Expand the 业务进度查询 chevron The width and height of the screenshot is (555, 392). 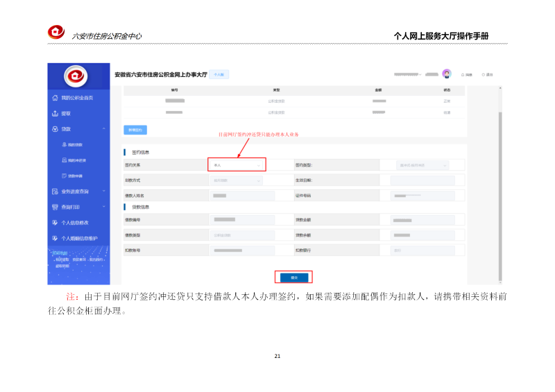[103, 191]
